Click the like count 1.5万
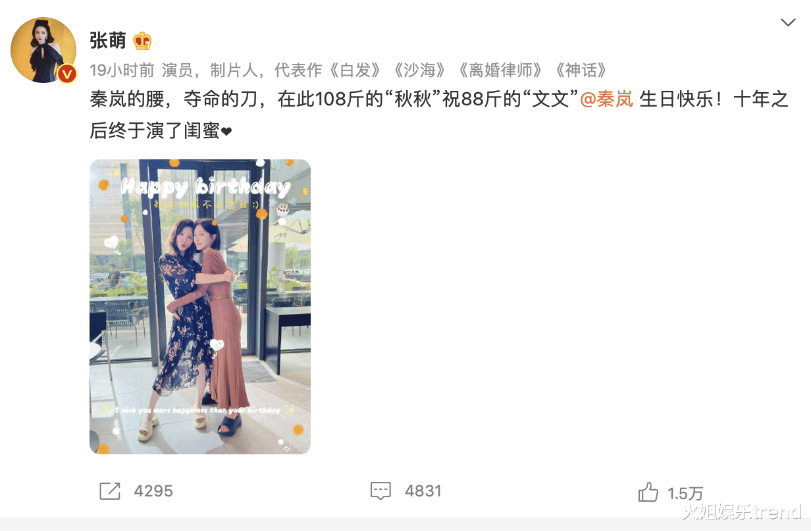 point(685,492)
